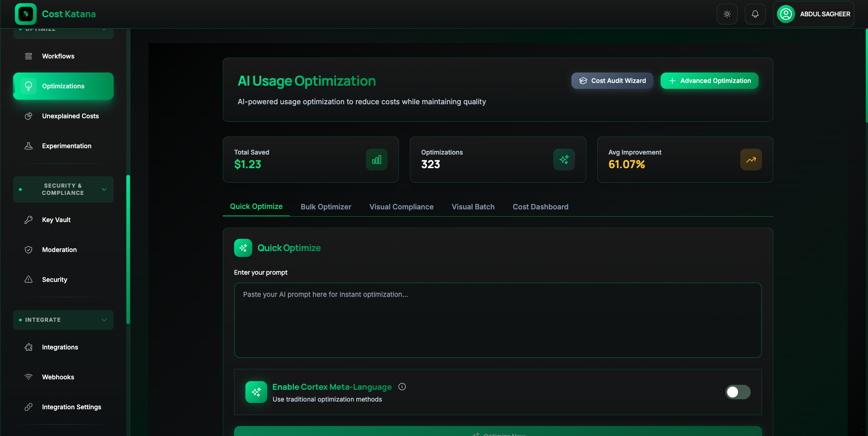Go to Unexplained Costs page
868x436 pixels.
[x=63, y=116]
